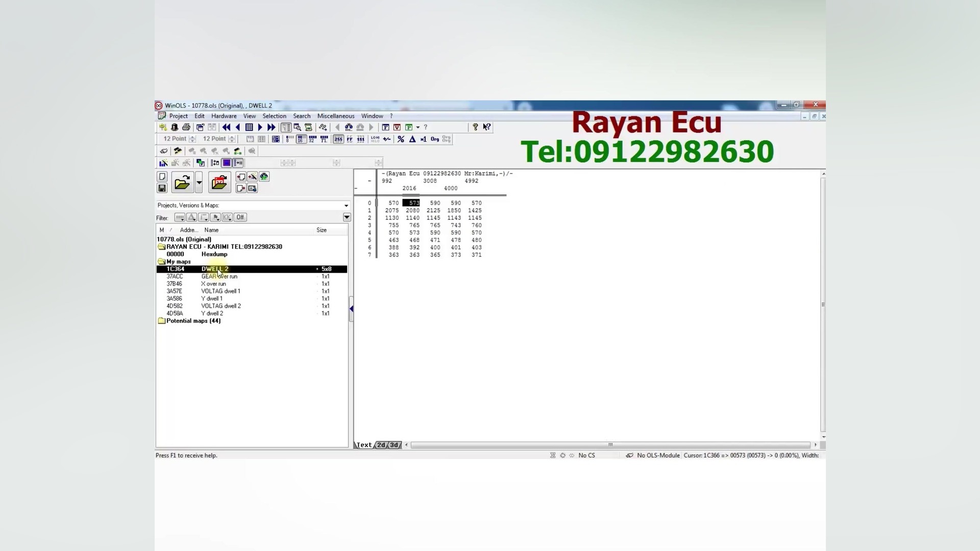Toggle hexadecimal FF number display
This screenshot has height=551, width=980.
pyautogui.click(x=350, y=139)
